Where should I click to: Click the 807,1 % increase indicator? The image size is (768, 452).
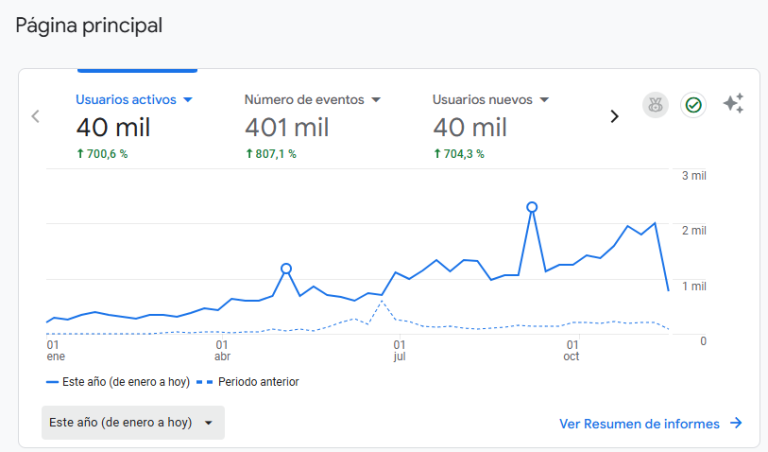271,154
